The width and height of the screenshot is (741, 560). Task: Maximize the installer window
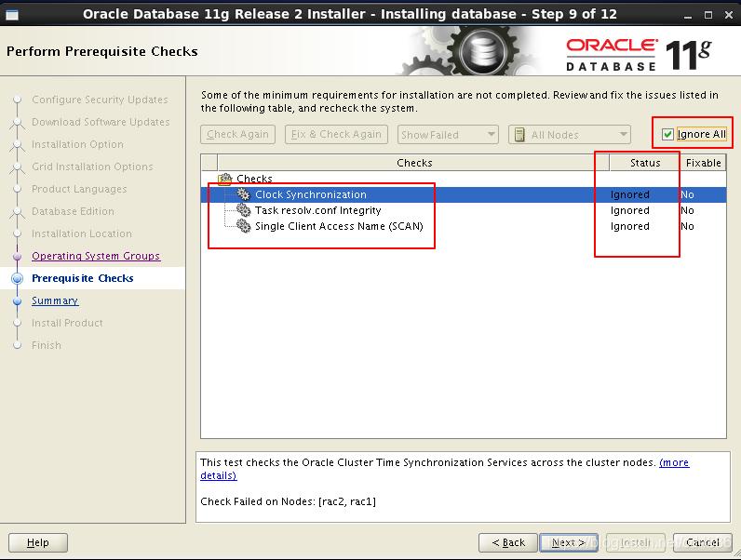pyautogui.click(x=707, y=15)
